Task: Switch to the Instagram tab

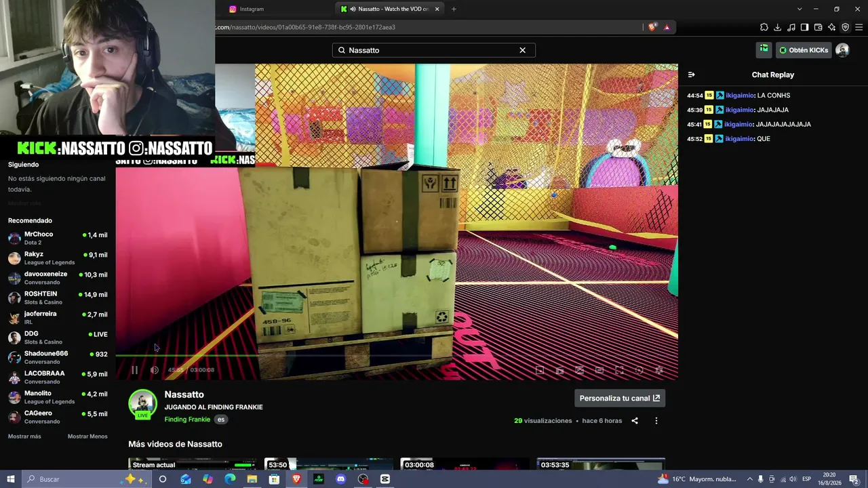Action: [278, 9]
